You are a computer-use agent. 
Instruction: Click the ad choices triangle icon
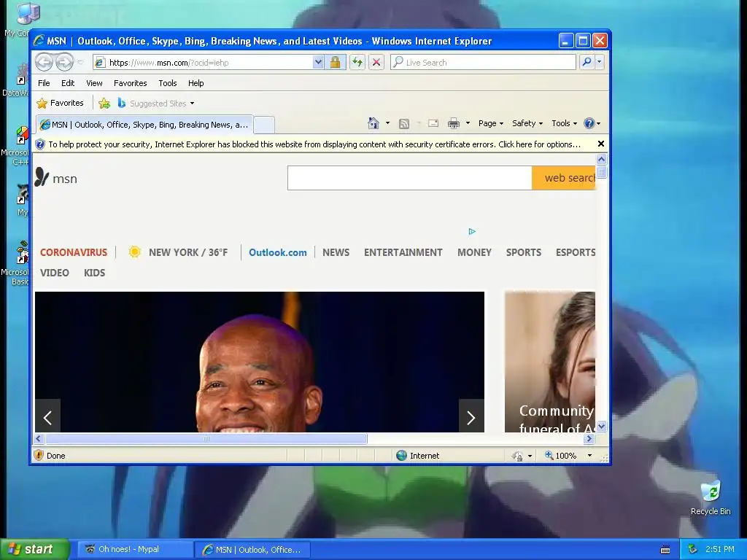[472, 231]
